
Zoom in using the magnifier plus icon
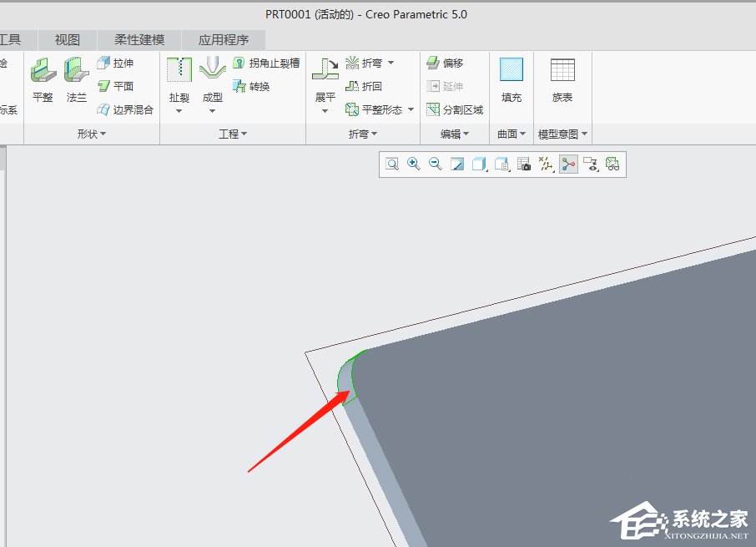click(413, 164)
